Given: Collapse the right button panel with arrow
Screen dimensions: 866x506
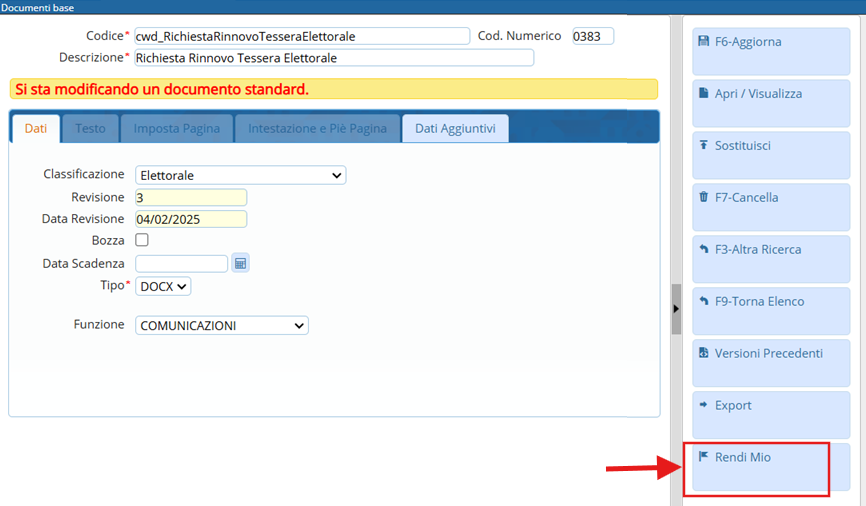Looking at the screenshot, I should tap(676, 309).
